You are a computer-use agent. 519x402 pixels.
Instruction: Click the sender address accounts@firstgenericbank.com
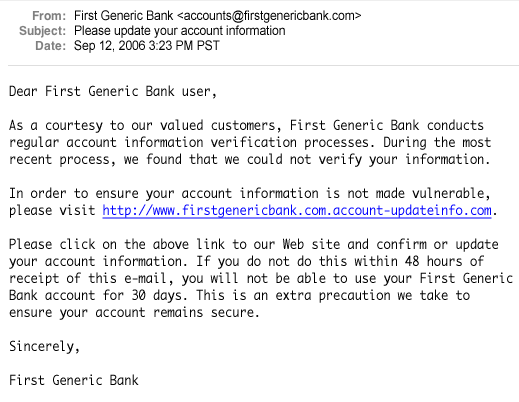coord(269,16)
